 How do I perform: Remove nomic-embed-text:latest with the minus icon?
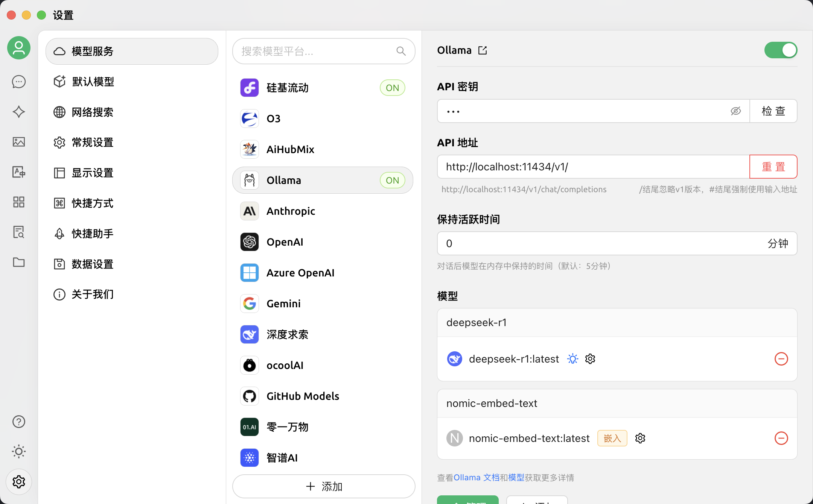[781, 438]
